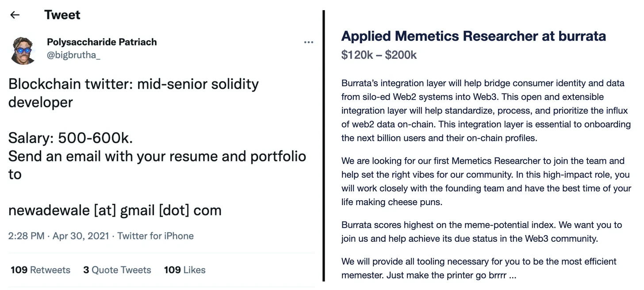Image resolution: width=644 pixels, height=290 pixels.
Task: Select the newadewale gmail address text
Action: (x=115, y=210)
